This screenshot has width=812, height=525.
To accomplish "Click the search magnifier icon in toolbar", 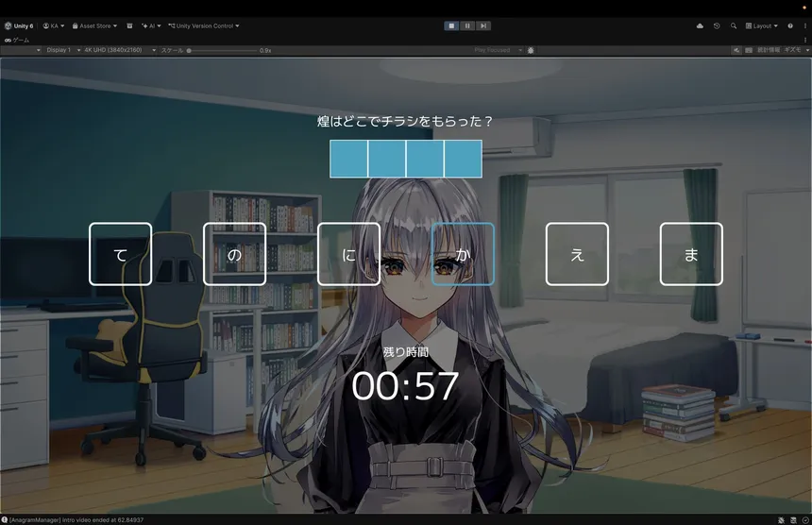I will click(734, 25).
